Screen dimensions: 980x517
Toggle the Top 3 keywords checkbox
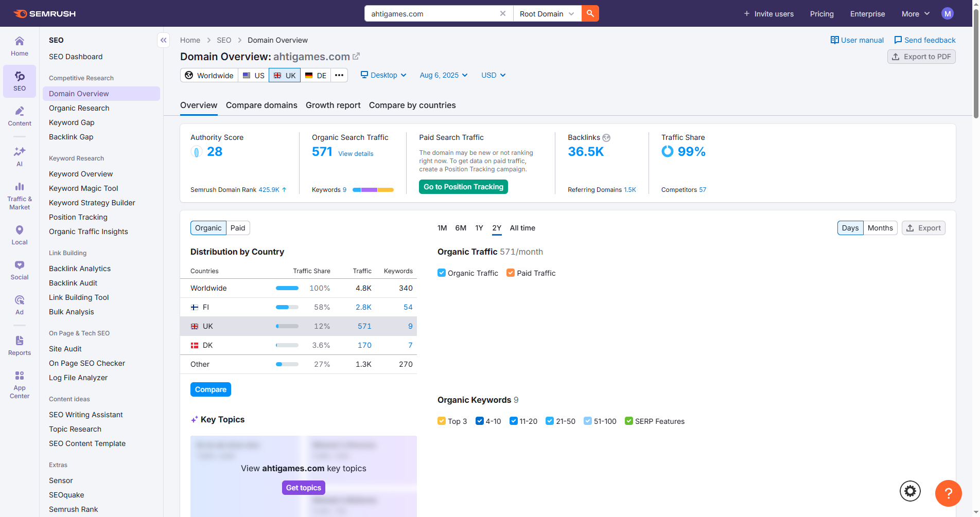pos(442,421)
